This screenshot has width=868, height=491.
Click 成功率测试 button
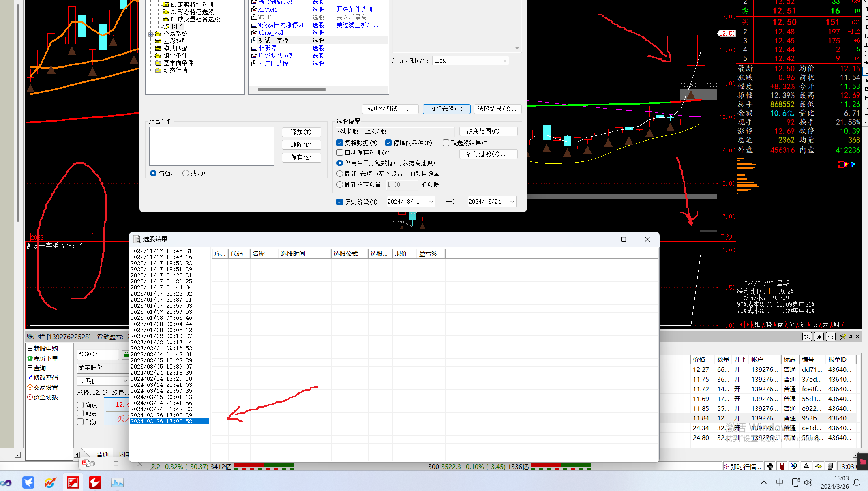pos(390,109)
